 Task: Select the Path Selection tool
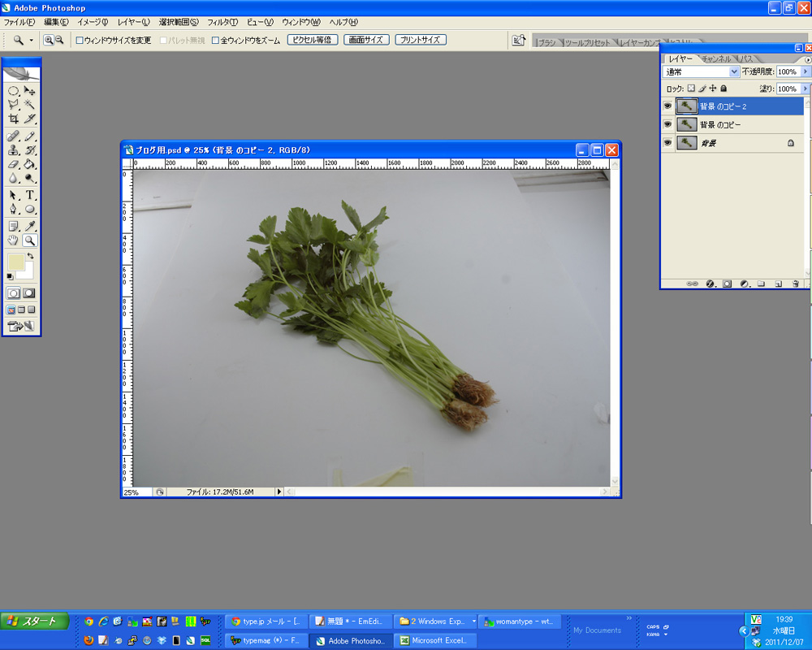click(14, 196)
